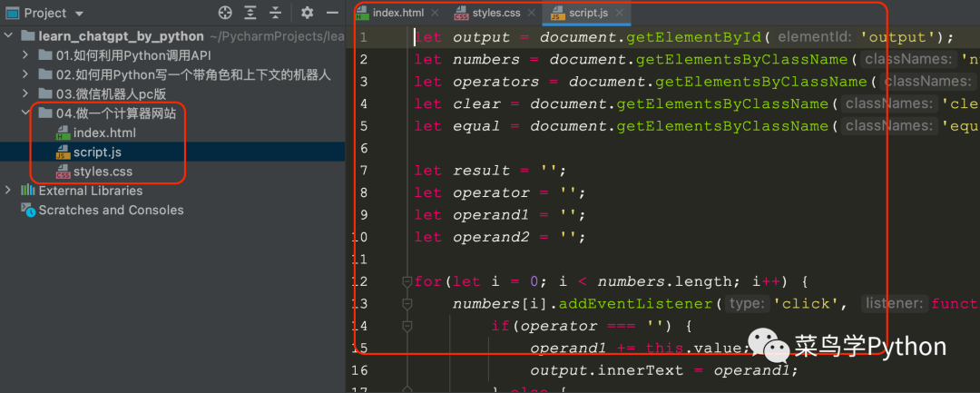Hide the Project tool window
This screenshot has width=980, height=393.
(333, 13)
